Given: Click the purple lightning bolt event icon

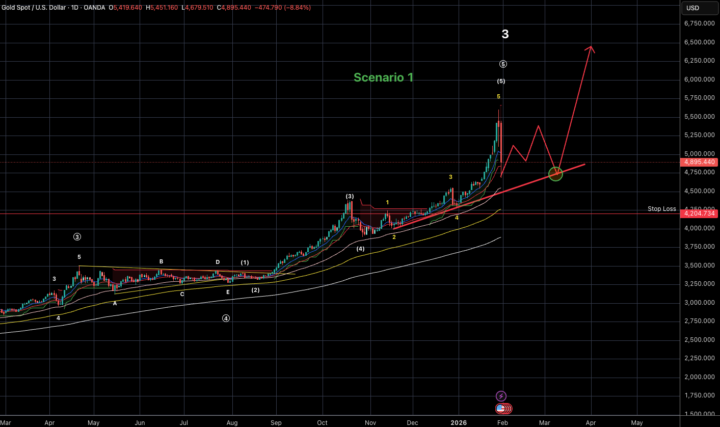Looking at the screenshot, I should coord(501,396).
